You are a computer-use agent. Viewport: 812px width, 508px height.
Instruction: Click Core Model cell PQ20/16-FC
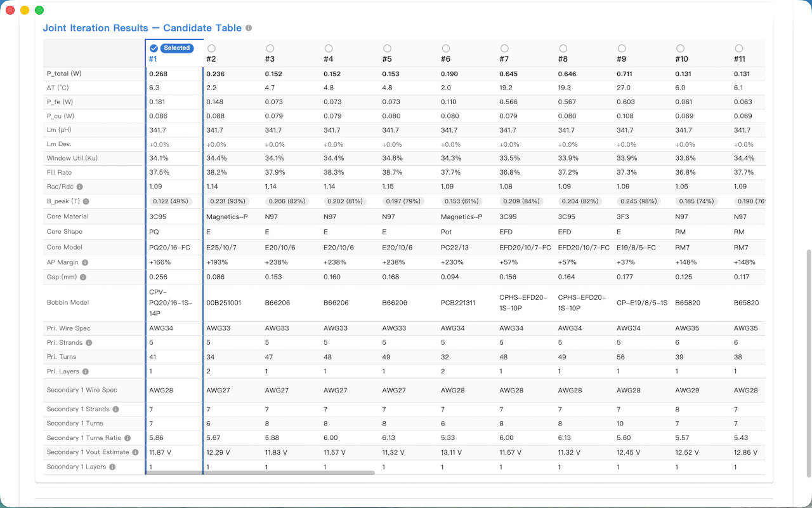tap(169, 247)
